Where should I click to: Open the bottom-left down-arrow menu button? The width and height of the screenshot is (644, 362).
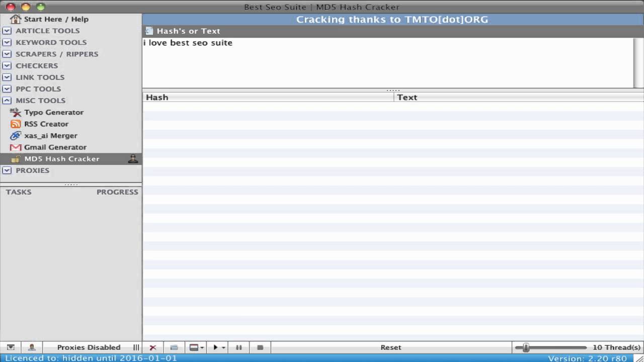coord(11,347)
